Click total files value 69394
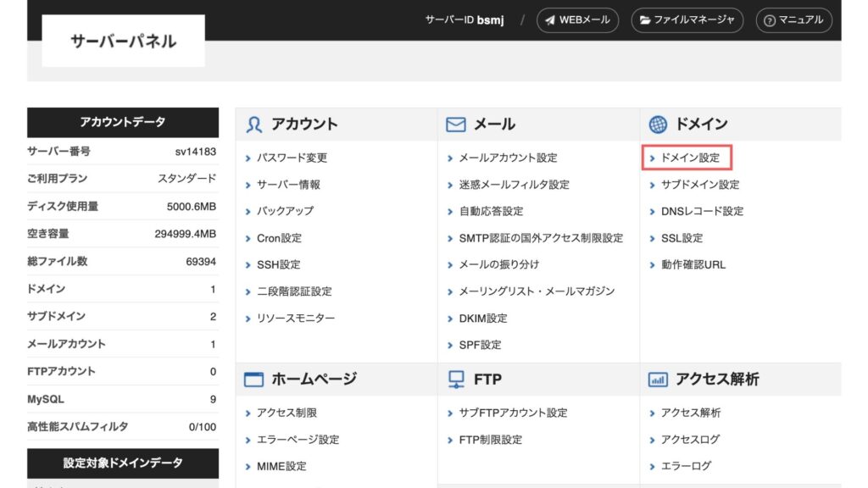Image resolution: width=868 pixels, height=488 pixels. [x=201, y=262]
